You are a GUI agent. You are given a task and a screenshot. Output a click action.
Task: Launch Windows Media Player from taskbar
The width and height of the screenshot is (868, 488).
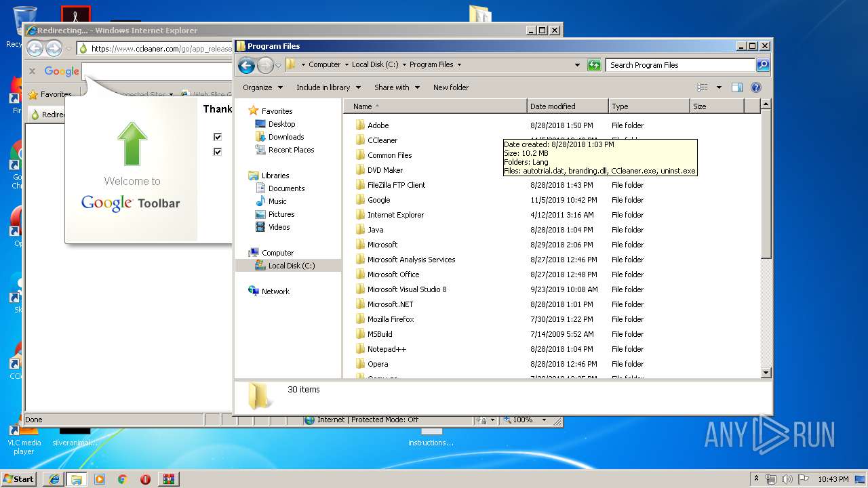pos(100,479)
